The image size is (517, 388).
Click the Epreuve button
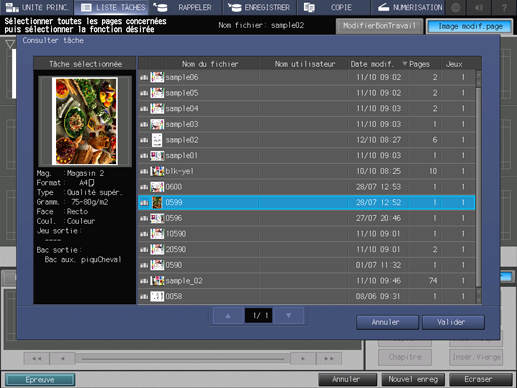pos(40,380)
